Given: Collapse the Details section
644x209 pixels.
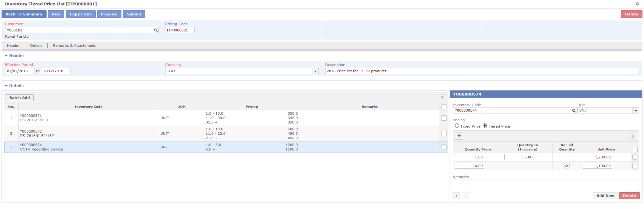Looking at the screenshot, I should (x=6, y=86).
